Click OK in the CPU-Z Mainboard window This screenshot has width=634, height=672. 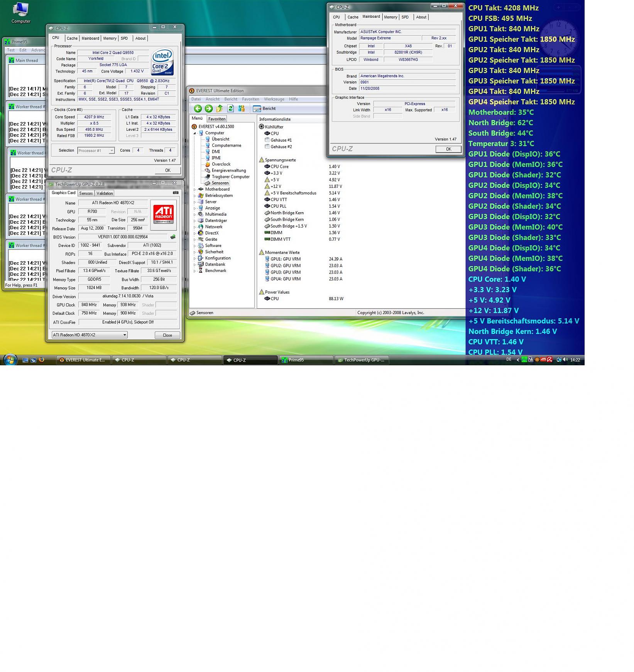(448, 149)
